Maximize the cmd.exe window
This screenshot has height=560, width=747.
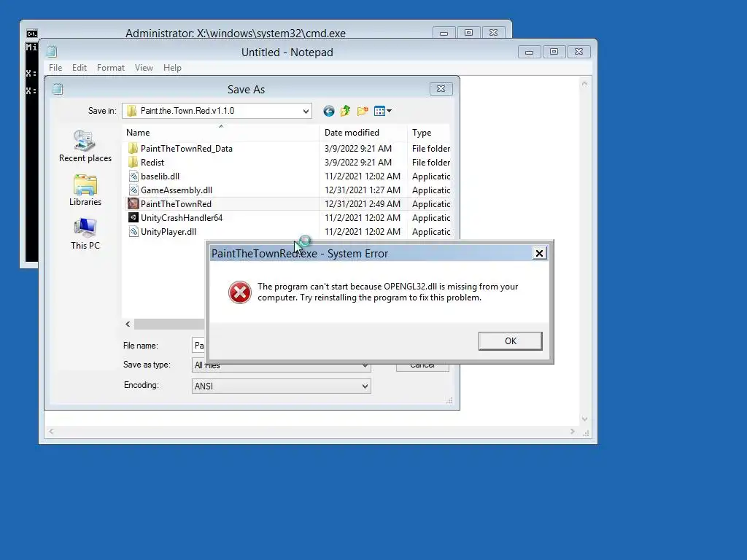(469, 32)
